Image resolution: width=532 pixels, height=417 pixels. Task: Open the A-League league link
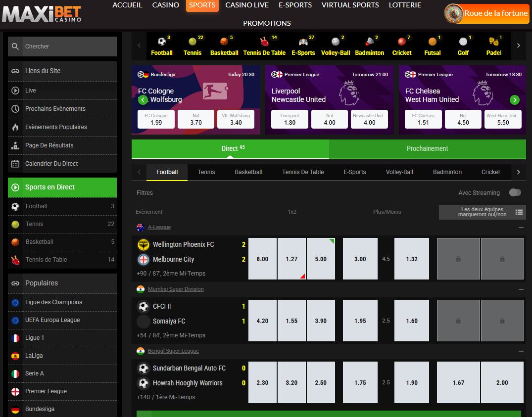[x=159, y=228]
